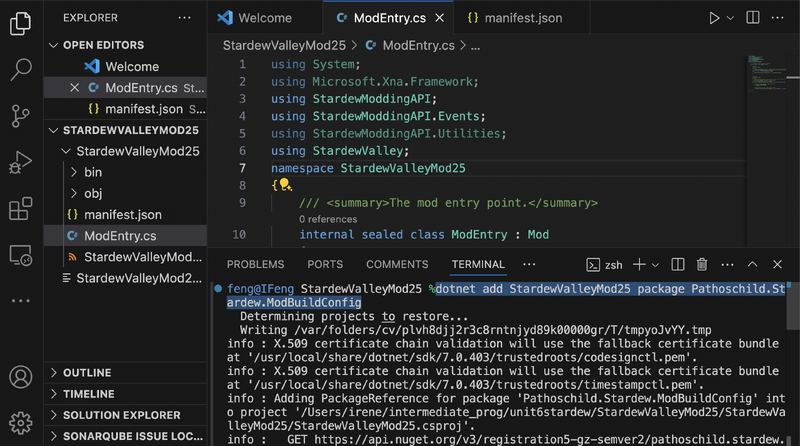The width and height of the screenshot is (800, 446).
Task: Close ModEntry.cs in Open Editors
Action: tap(74, 88)
